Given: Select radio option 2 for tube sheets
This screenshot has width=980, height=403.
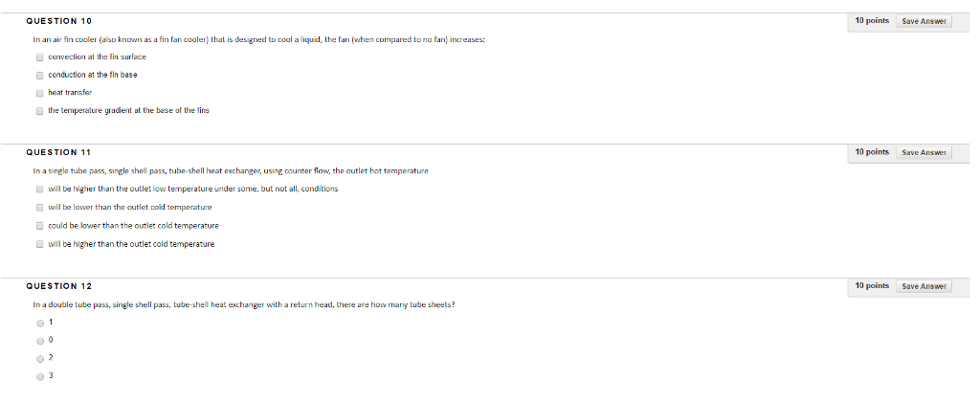Looking at the screenshot, I should (x=39, y=358).
